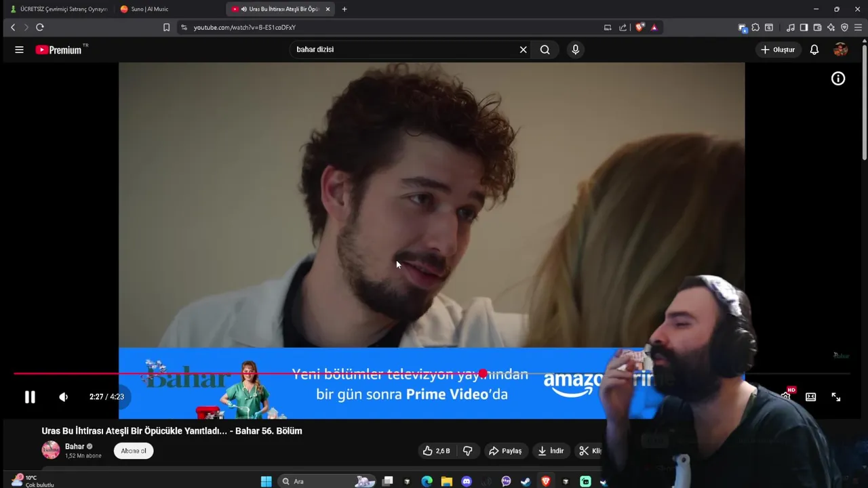868x488 pixels.
Task: Open weather widget 10°C Çok bulutlu
Action: (33, 481)
